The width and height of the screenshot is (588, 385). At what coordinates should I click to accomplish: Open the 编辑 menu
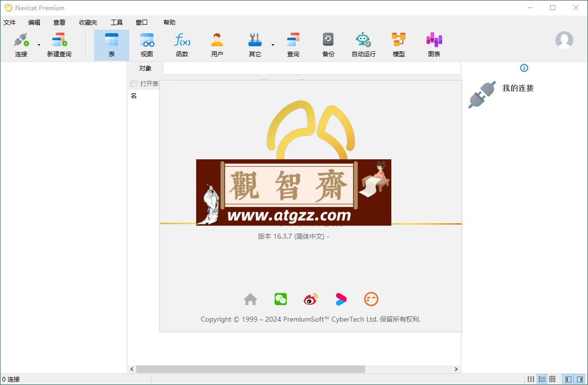tap(34, 23)
